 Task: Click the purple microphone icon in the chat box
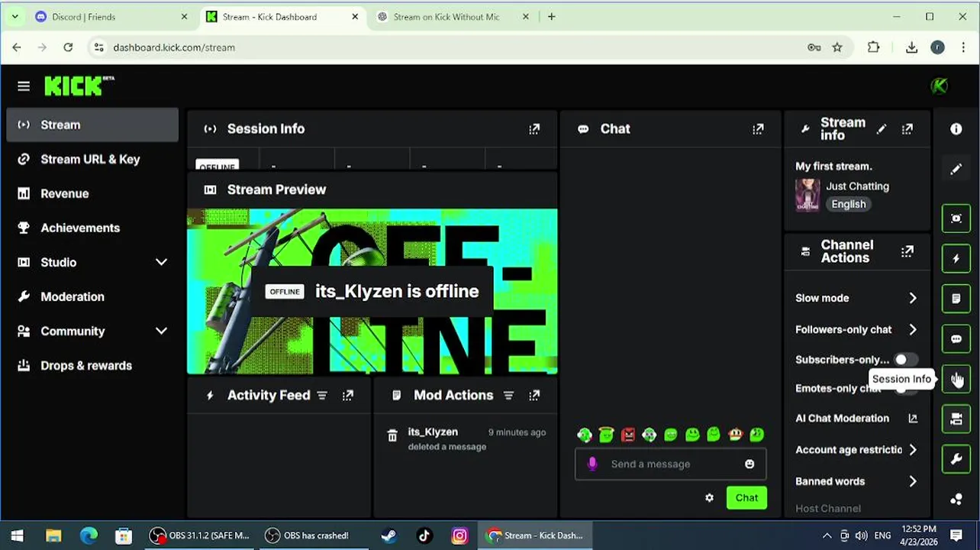(592, 464)
